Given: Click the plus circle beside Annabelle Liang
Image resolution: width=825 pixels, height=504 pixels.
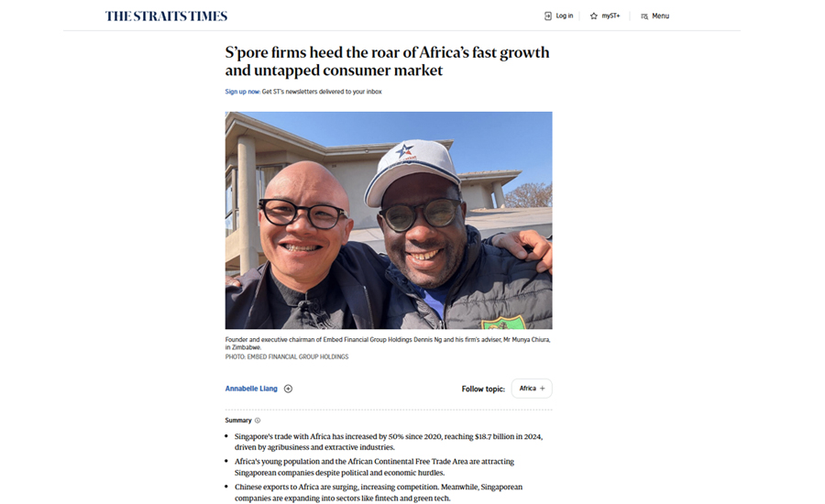Looking at the screenshot, I should tap(289, 389).
